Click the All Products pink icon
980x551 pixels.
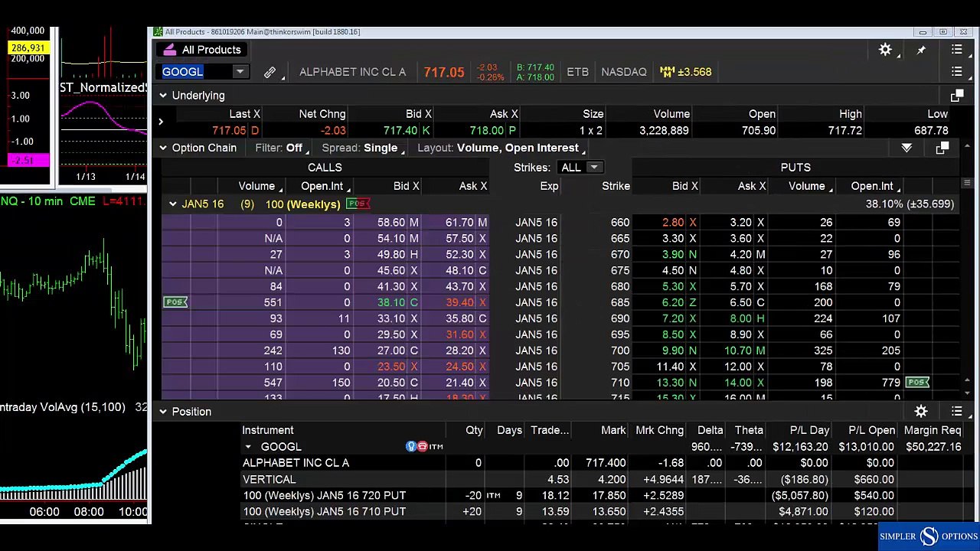(170, 50)
